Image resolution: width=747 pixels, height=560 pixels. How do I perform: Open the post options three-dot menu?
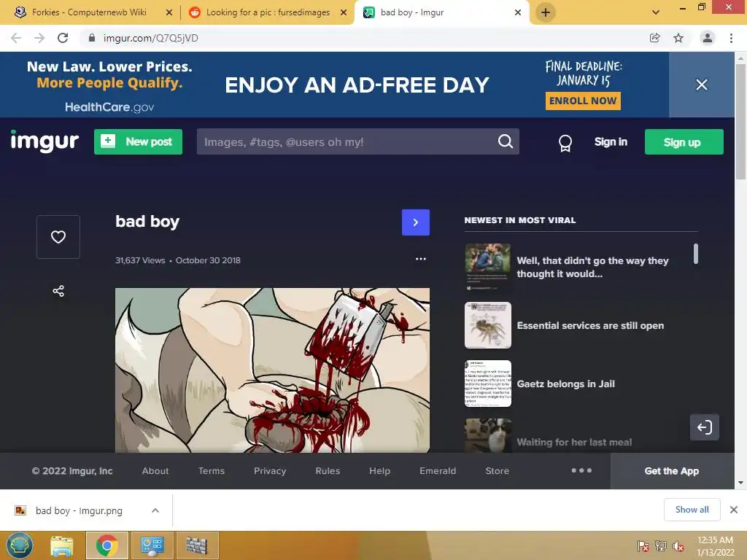(x=421, y=259)
